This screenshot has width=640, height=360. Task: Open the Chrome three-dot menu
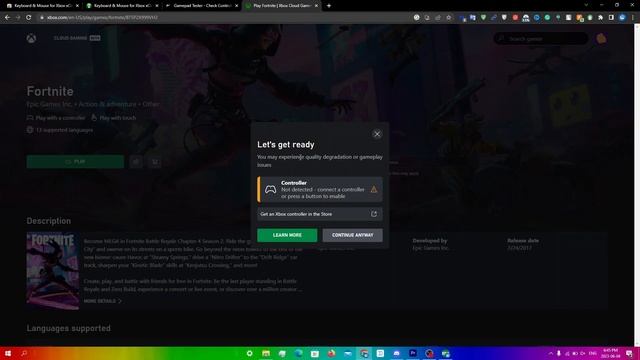point(633,18)
